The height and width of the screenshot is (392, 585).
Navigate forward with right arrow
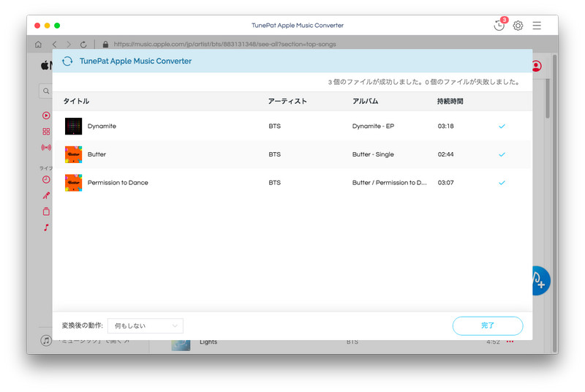point(69,45)
